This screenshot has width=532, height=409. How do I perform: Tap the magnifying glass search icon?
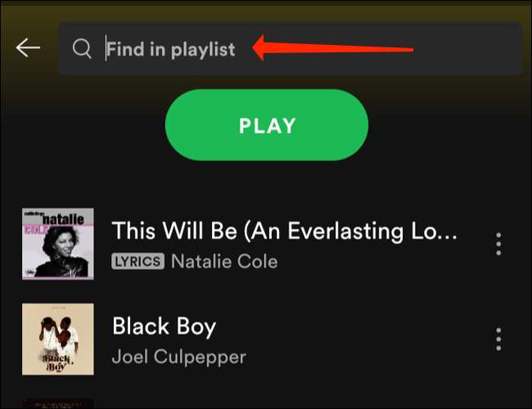coord(82,48)
